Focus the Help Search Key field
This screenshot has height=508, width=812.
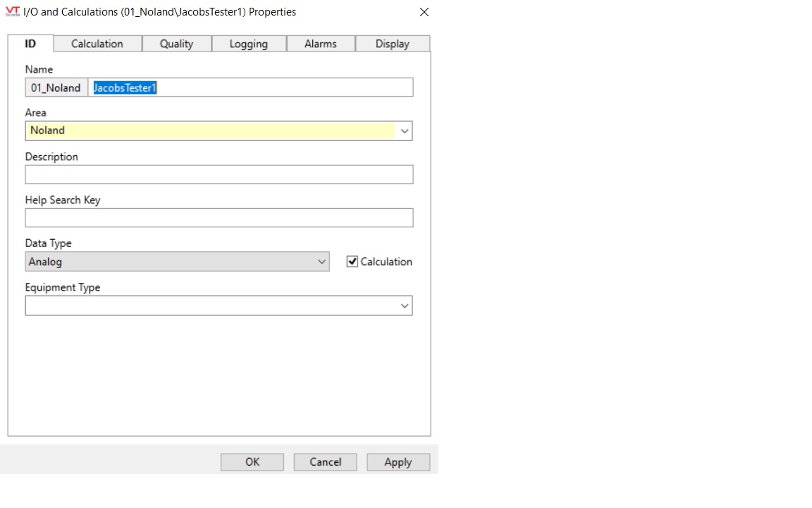click(x=219, y=218)
